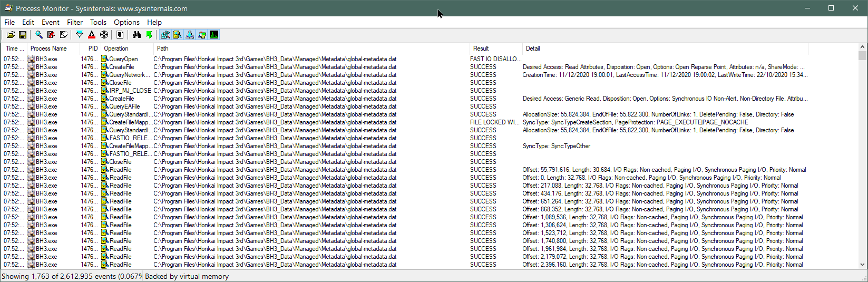
Task: Select the FILE LOCKED WI... result cell
Action: tap(495, 122)
